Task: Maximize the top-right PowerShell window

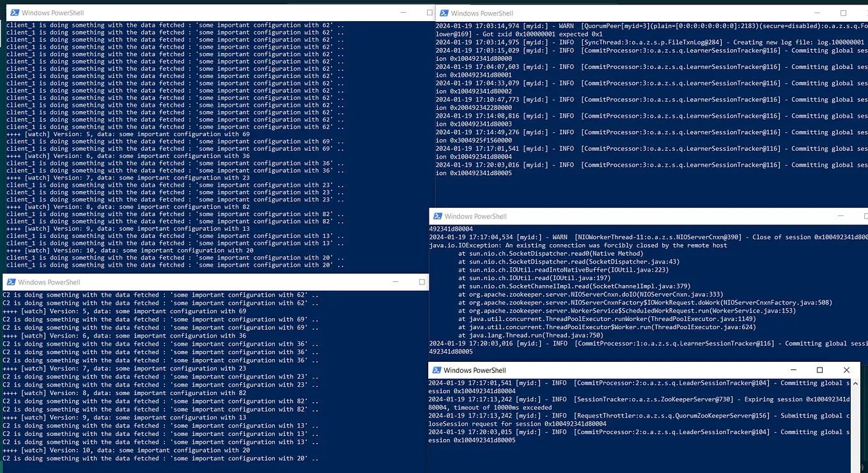Action: 843,12
